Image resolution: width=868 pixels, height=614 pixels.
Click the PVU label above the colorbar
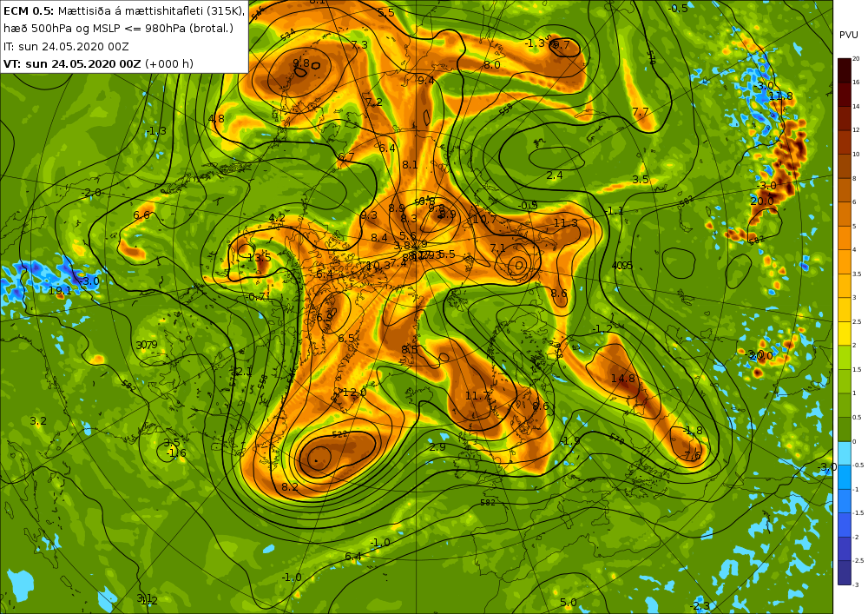[849, 35]
